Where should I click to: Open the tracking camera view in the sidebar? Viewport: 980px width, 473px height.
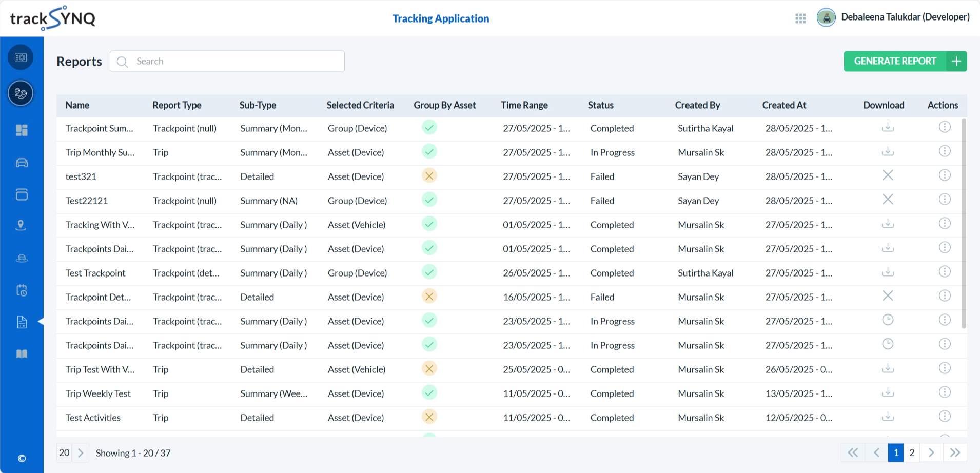coord(21,57)
